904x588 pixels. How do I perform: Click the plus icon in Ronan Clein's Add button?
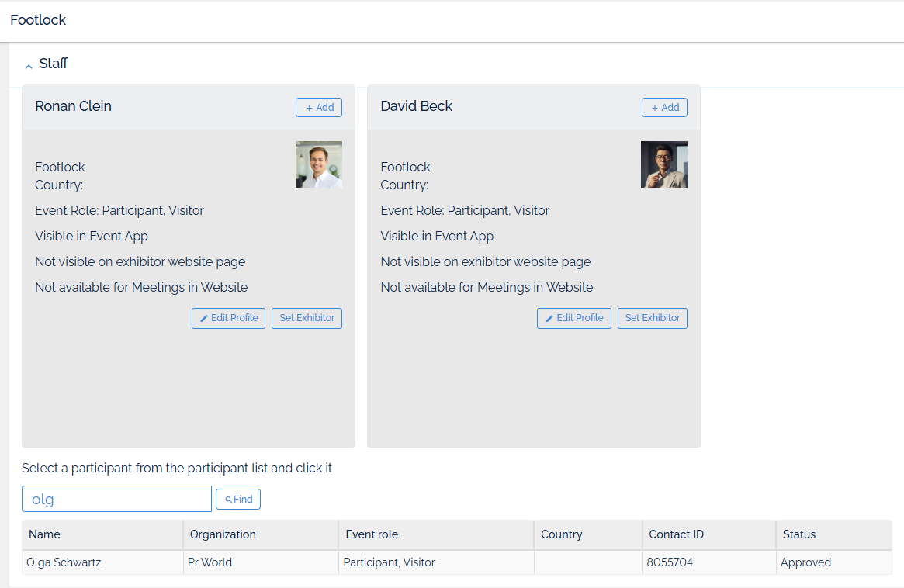pyautogui.click(x=310, y=107)
